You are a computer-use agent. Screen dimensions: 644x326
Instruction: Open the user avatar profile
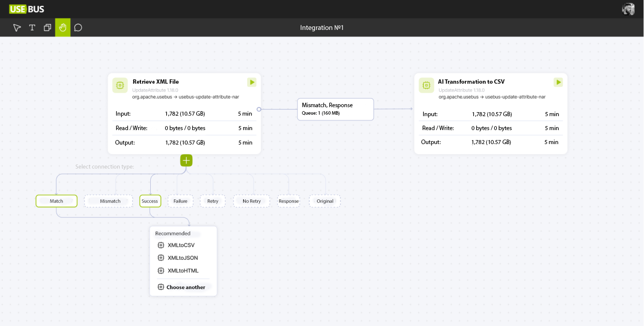pyautogui.click(x=628, y=9)
